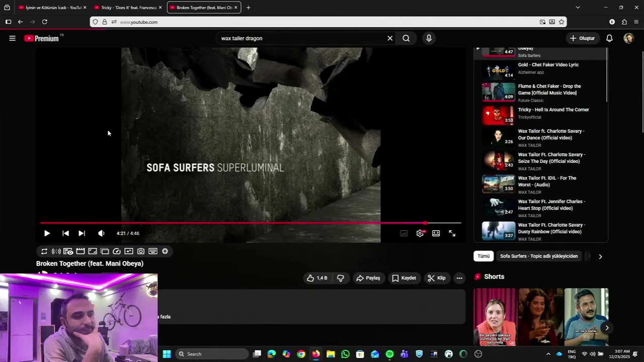Screen dimensions: 644x362
Task: Go back in browser history
Action: (20, 22)
